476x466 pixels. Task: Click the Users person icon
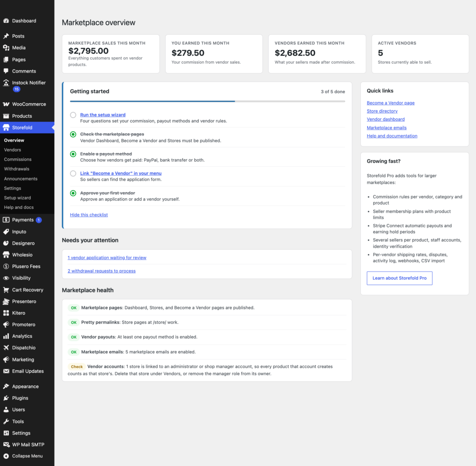(6, 410)
